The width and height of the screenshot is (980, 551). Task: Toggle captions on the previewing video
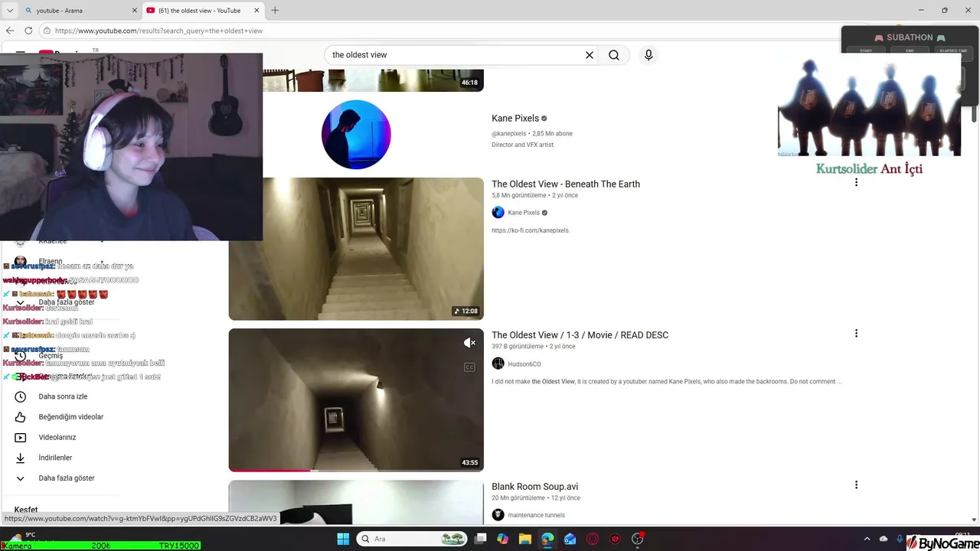click(469, 367)
